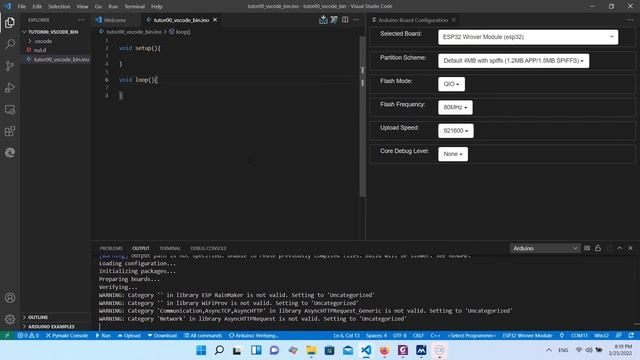Switch to the Welcome tab

point(115,20)
